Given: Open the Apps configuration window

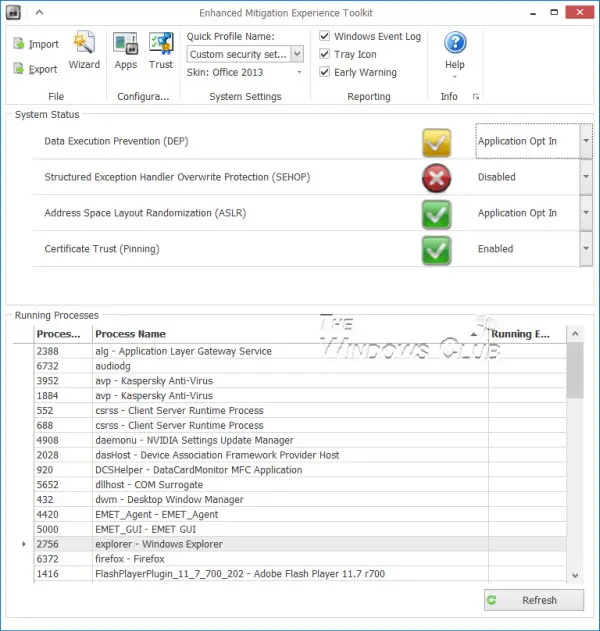Looking at the screenshot, I should click(126, 51).
